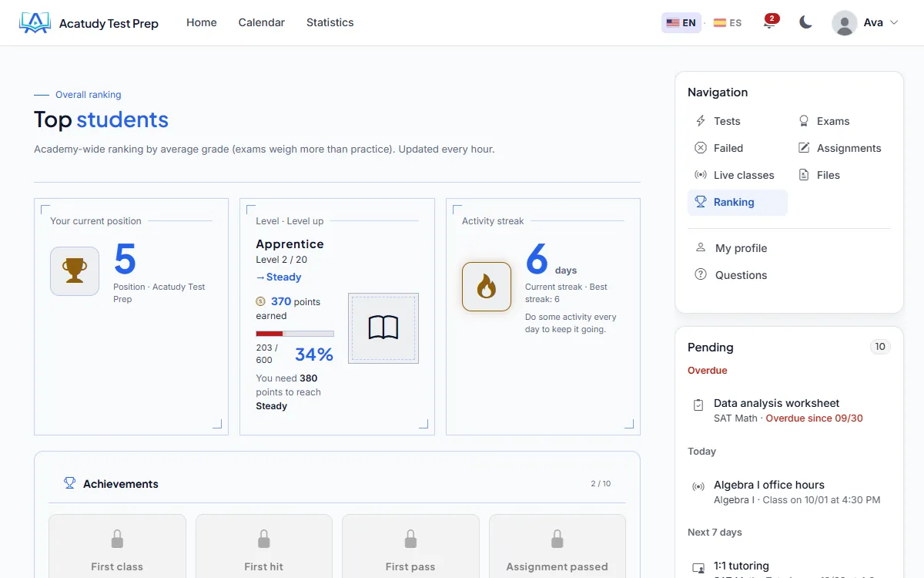
Task: Click Ava's profile avatar
Action: tap(845, 23)
